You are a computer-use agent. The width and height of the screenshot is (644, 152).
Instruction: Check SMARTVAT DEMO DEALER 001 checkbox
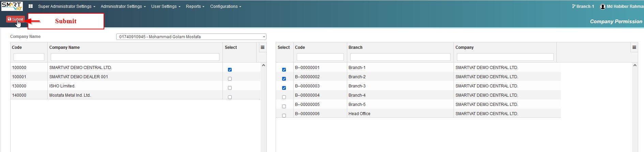230,79
